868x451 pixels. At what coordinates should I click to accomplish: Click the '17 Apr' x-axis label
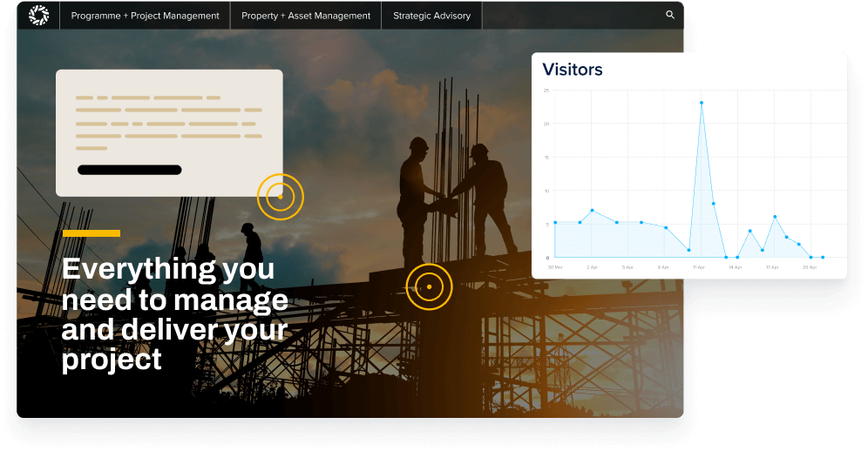pyautogui.click(x=772, y=267)
